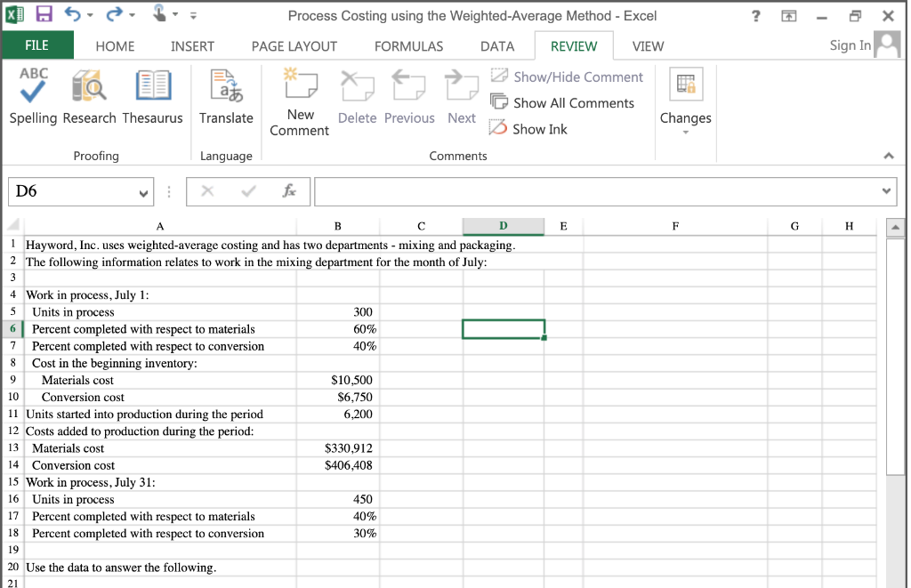The image size is (911, 588).
Task: Expand the formula bar
Action: tap(886, 190)
